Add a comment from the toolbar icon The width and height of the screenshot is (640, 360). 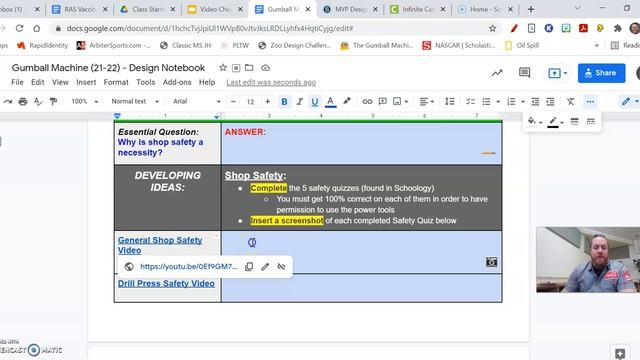(x=382, y=101)
